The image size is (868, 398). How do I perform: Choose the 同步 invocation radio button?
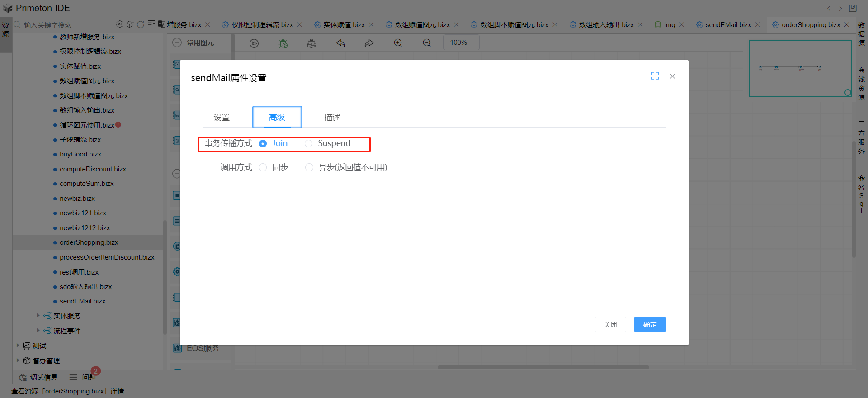[263, 168]
